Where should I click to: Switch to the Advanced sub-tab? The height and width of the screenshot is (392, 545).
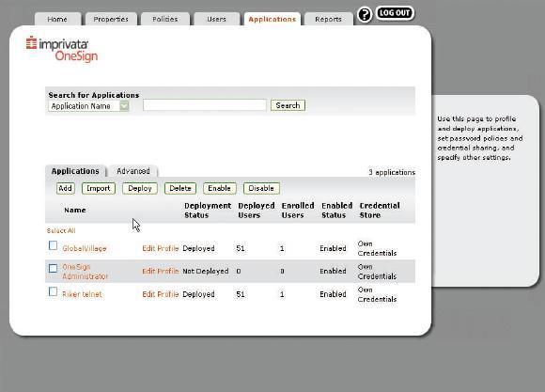(x=133, y=171)
